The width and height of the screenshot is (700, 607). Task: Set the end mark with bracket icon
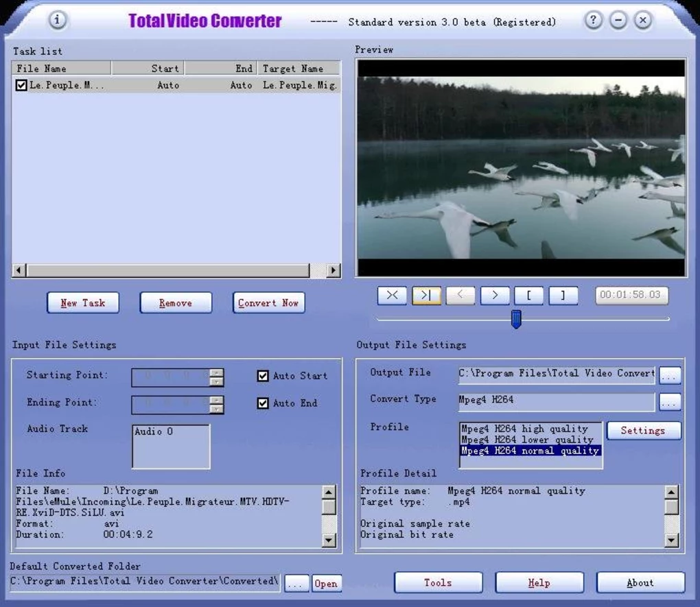563,295
